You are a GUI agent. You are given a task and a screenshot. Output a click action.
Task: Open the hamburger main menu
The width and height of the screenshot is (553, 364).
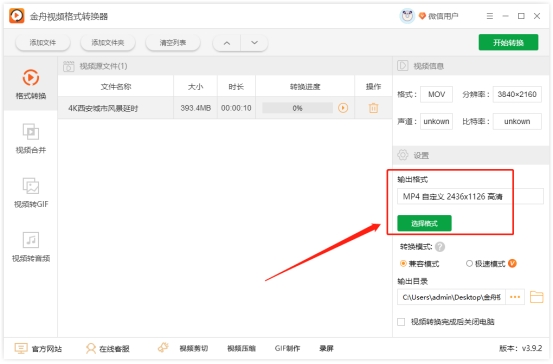pos(490,16)
